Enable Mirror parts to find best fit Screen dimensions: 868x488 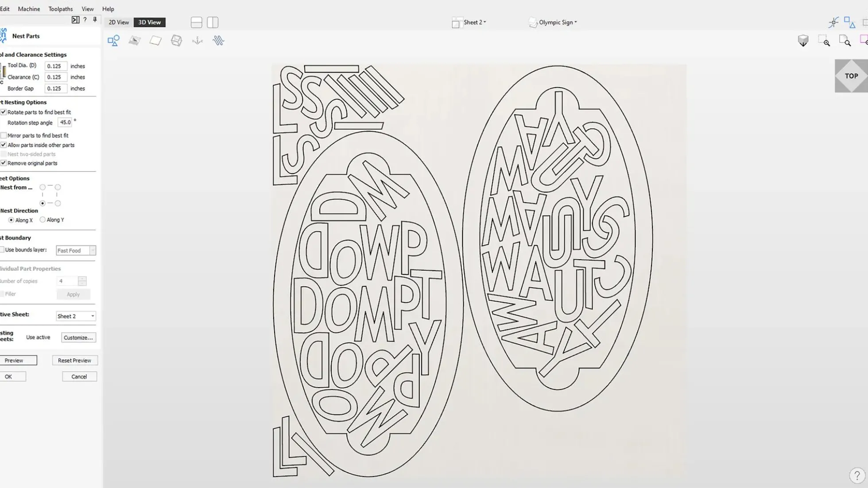point(4,135)
